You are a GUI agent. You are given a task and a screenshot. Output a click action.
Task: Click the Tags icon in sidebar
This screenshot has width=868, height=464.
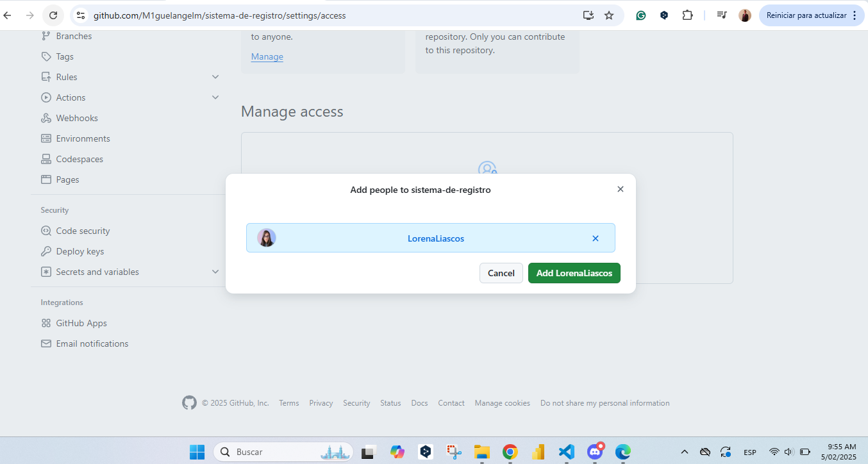tap(46, 56)
